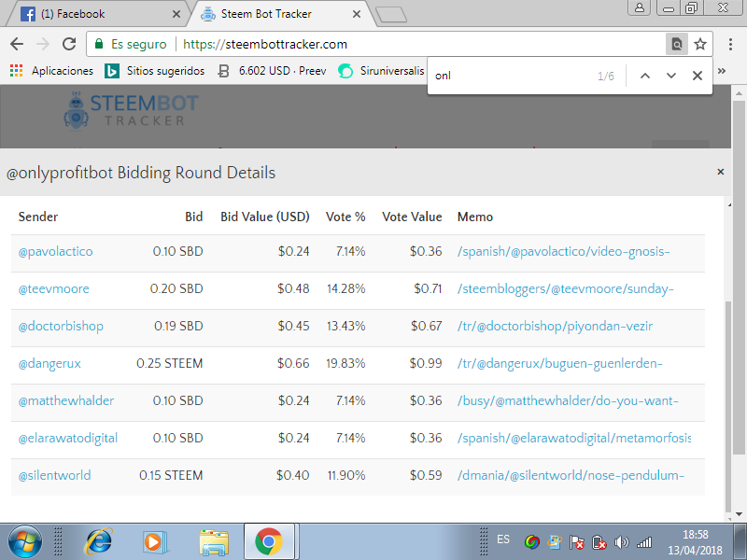Open the @silentworld sender link
This screenshot has width=747, height=560.
54,476
